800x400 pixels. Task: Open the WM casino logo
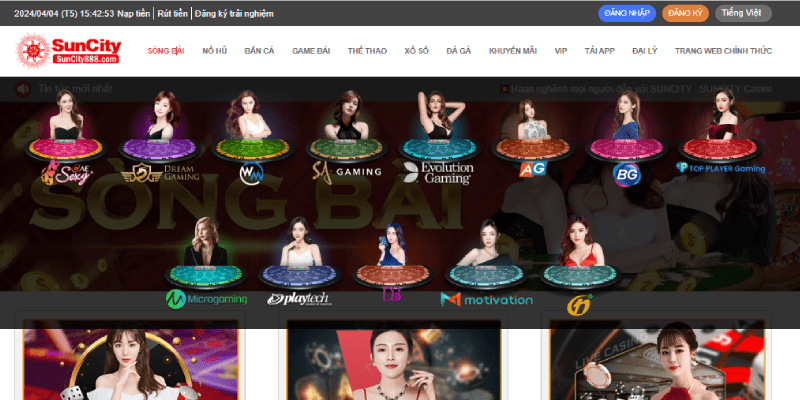(252, 173)
